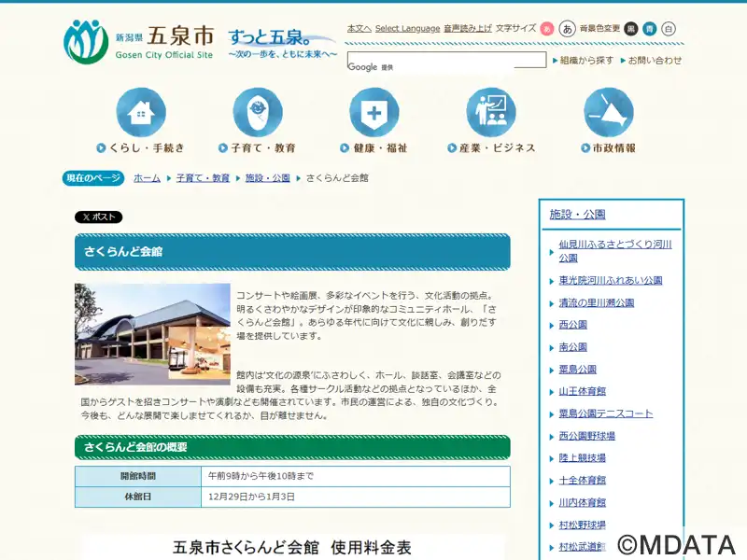Click 12月29日から1月3日 cell
Viewport: 747px width, 560px height.
point(356,497)
